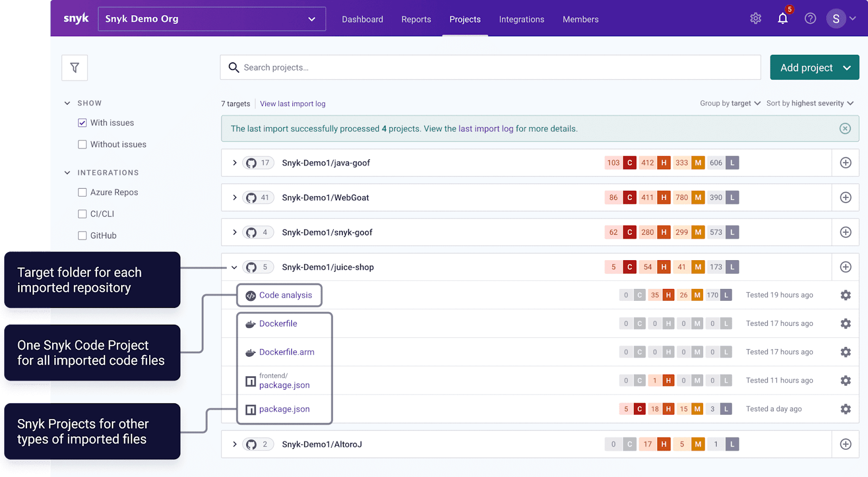Click java-goof critical severity badge 103
The image size is (868, 477).
point(621,163)
